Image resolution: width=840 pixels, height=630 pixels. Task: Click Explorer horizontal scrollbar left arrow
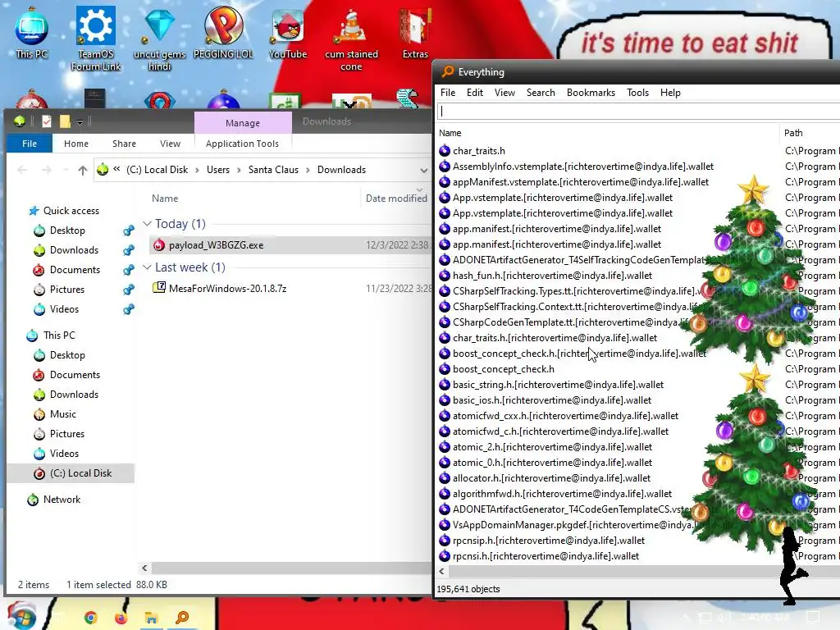[144, 568]
